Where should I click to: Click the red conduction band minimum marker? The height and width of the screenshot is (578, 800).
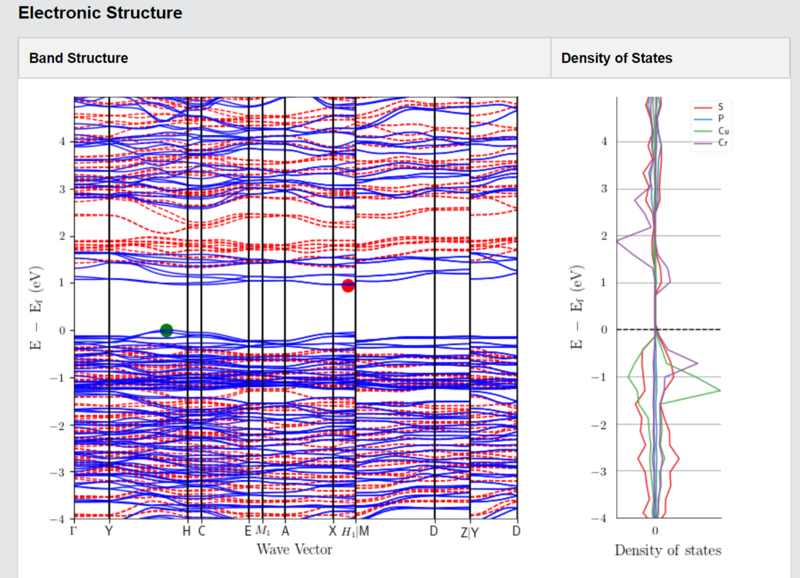coord(348,286)
